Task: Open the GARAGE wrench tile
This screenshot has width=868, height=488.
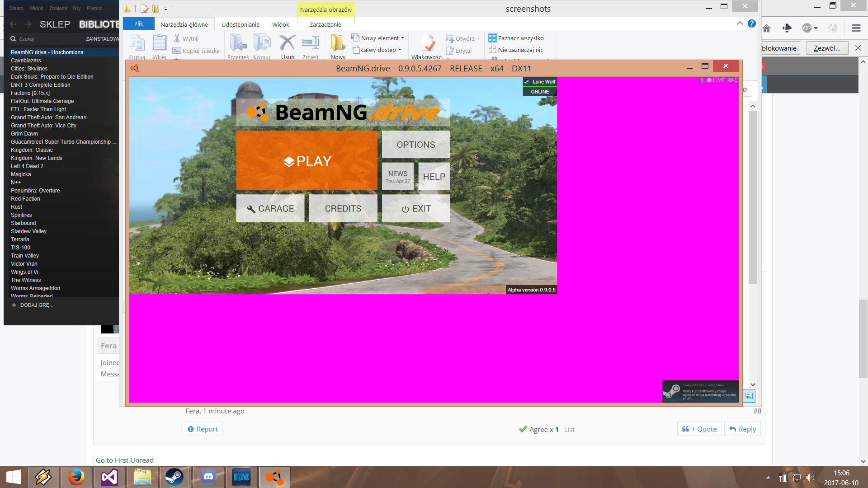Action: [270, 208]
